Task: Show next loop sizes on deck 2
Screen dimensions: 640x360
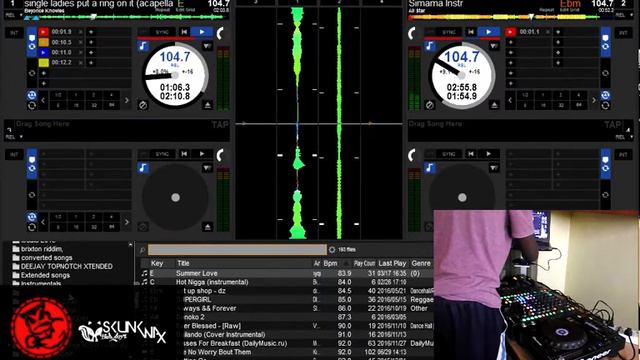Action: 594,100
